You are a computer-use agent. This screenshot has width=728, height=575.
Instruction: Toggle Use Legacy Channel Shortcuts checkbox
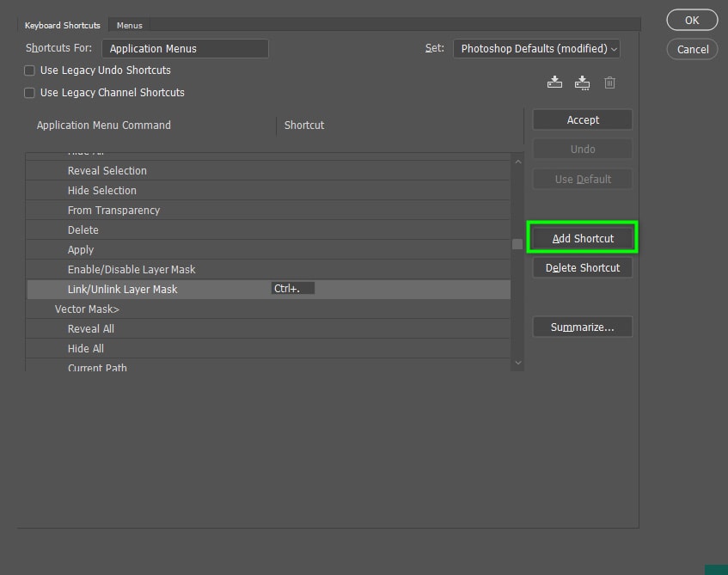[x=30, y=93]
